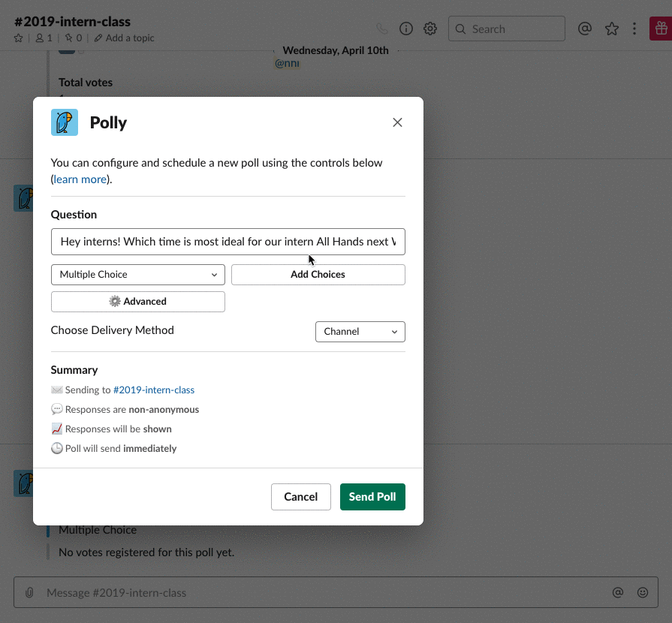
Task: Click the Polly parrot logo in the dialog
Action: [64, 122]
